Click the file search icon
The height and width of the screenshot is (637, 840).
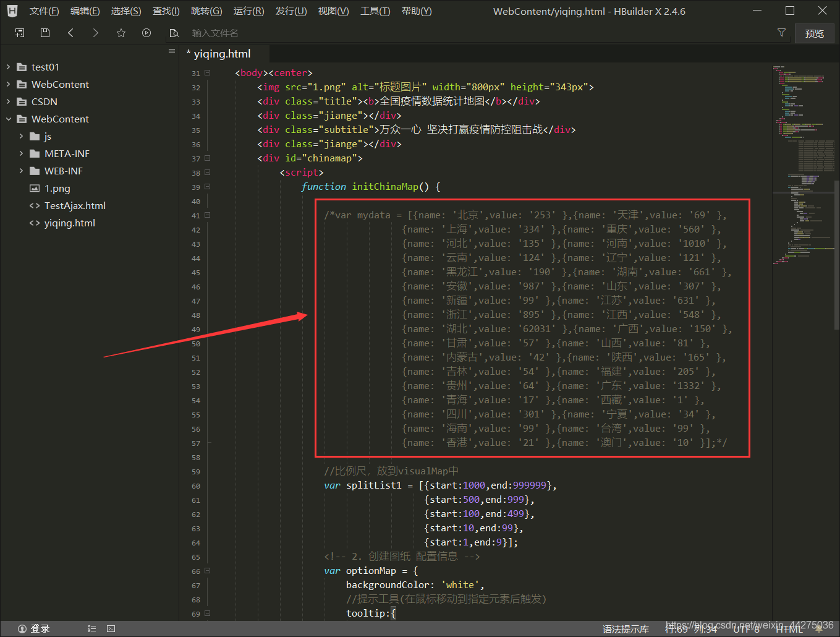pyautogui.click(x=174, y=33)
